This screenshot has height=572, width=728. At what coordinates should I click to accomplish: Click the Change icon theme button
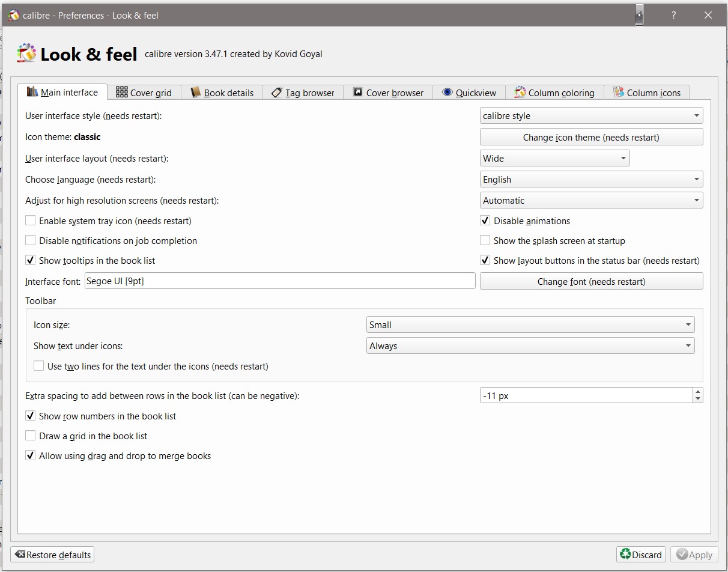(x=592, y=137)
